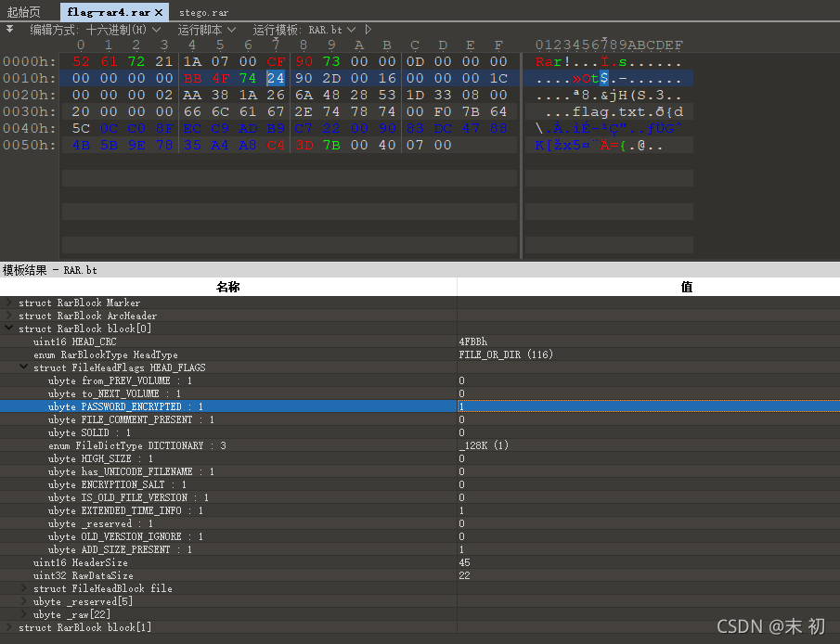Select the enum FileDictType DICTIONARY row
The height and width of the screenshot is (644, 840).
[x=420, y=445]
